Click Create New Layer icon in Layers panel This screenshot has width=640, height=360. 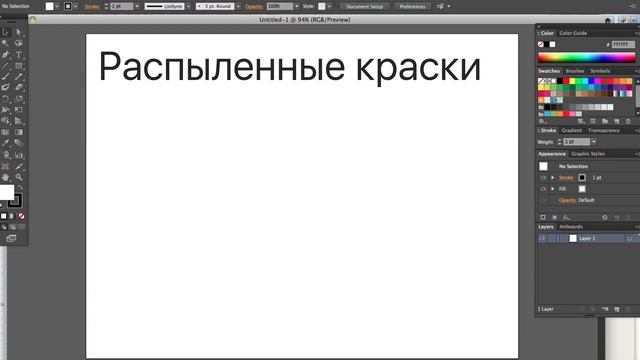click(x=617, y=309)
